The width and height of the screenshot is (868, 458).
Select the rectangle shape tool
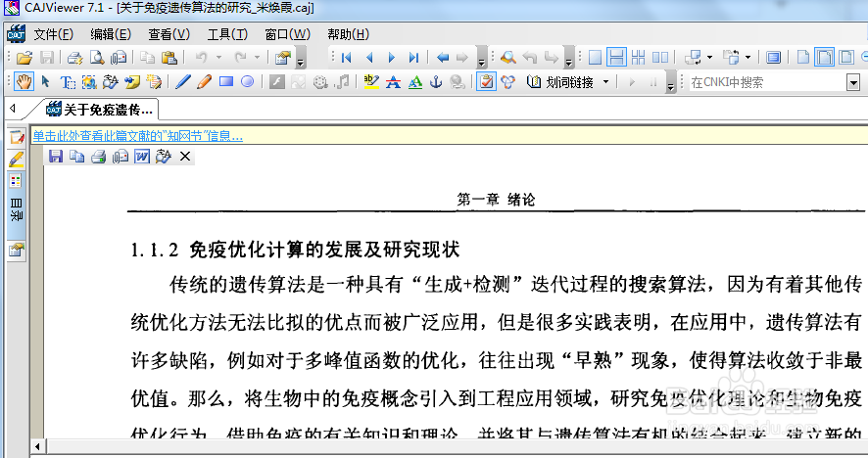pyautogui.click(x=226, y=82)
